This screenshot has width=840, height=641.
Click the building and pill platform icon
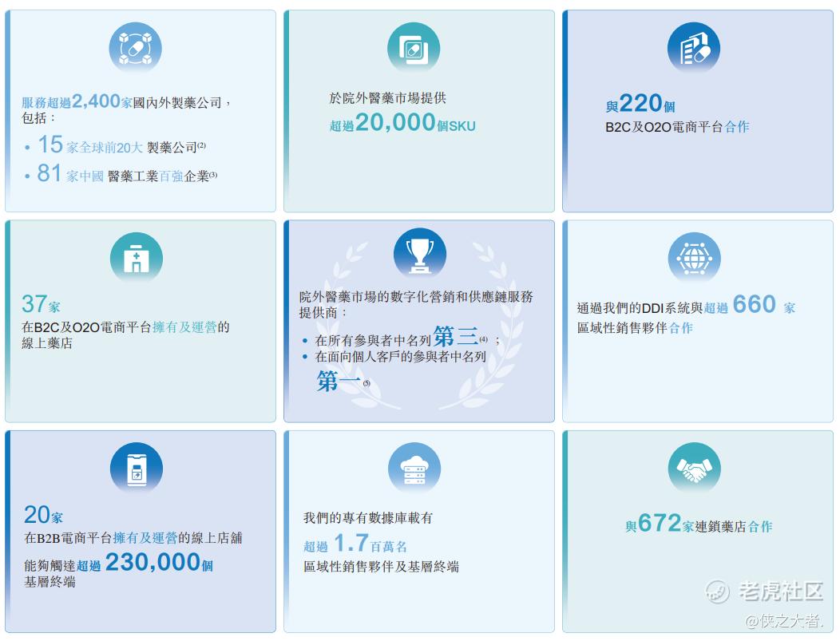pyautogui.click(x=694, y=48)
